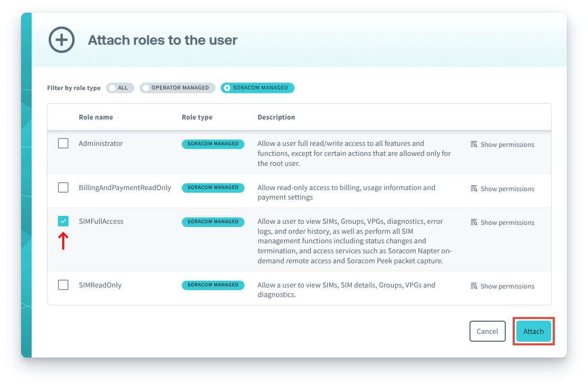
Task: Click the Description column header
Action: tap(276, 117)
